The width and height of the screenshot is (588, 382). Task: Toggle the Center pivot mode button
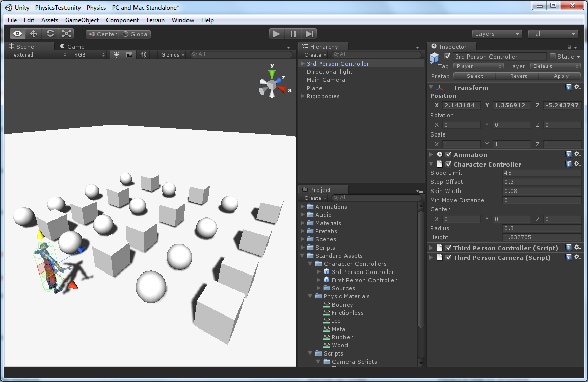click(x=102, y=34)
